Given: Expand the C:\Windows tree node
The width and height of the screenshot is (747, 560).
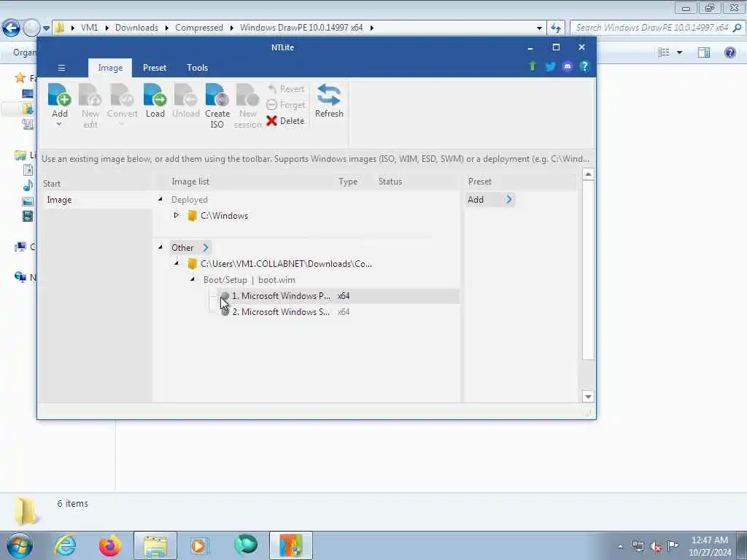Looking at the screenshot, I should [x=176, y=215].
